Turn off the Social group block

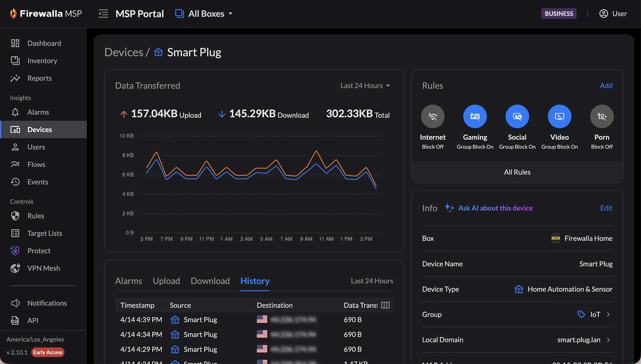click(517, 116)
